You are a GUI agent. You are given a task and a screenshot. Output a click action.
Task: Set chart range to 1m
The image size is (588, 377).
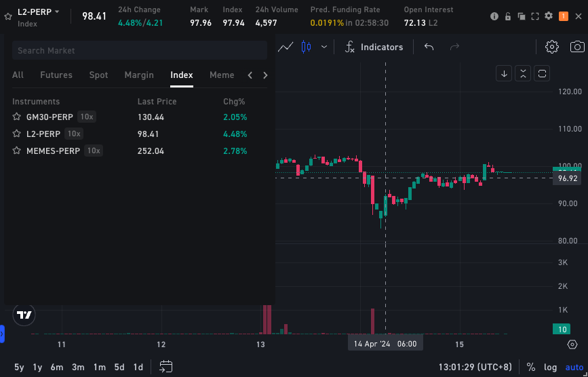100,368
